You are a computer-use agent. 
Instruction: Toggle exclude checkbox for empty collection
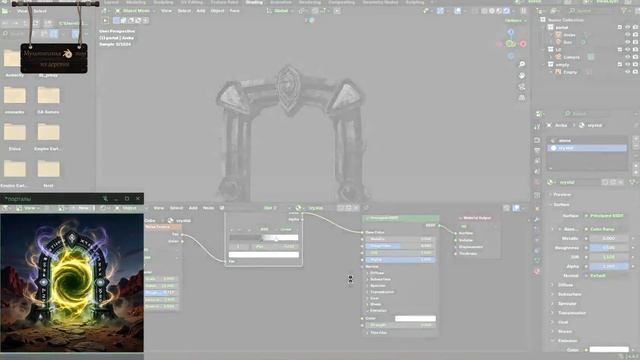(x=620, y=64)
